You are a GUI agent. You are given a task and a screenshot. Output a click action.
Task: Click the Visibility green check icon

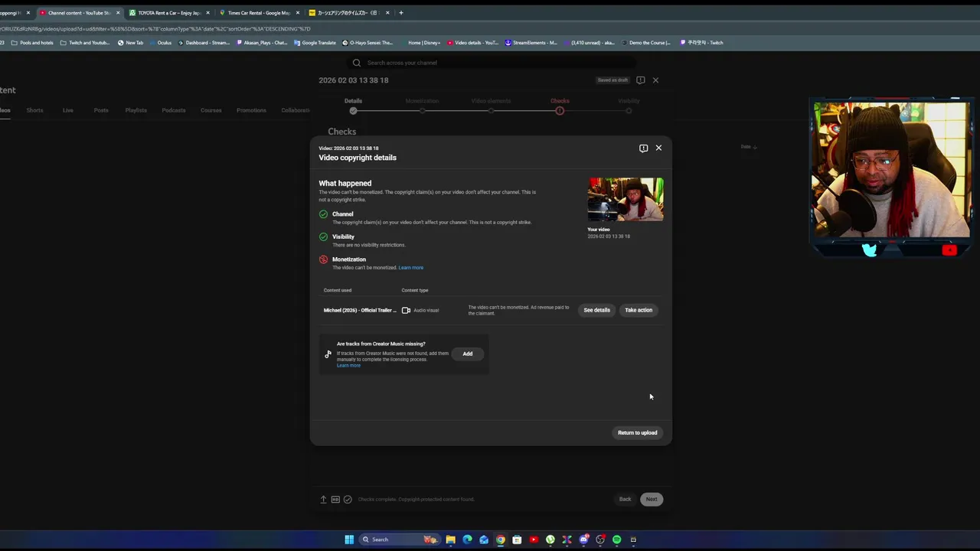[x=323, y=237]
